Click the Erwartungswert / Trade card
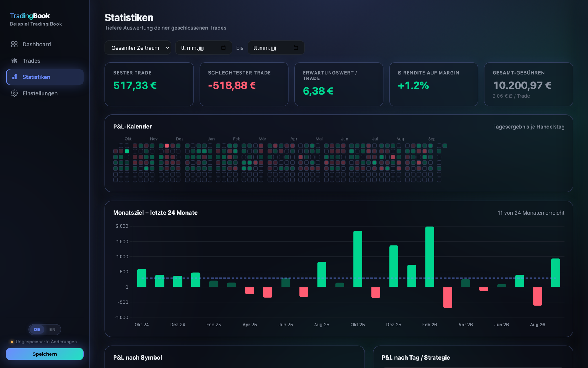The image size is (588, 368). pyautogui.click(x=339, y=84)
